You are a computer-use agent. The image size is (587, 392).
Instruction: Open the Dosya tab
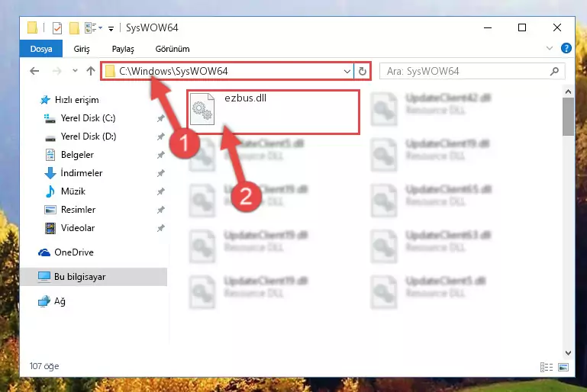coord(41,49)
